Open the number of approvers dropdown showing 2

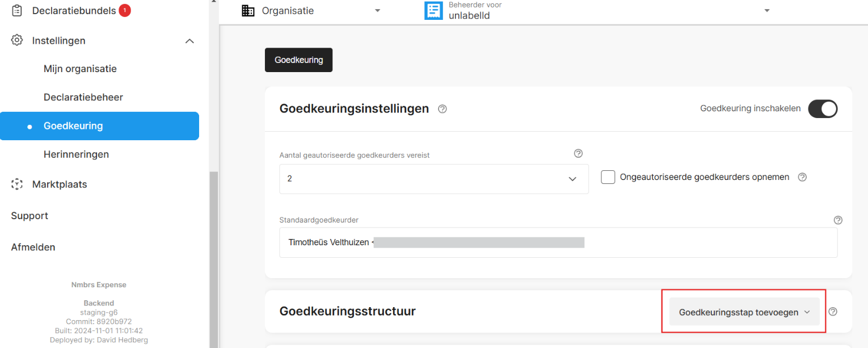(x=434, y=179)
